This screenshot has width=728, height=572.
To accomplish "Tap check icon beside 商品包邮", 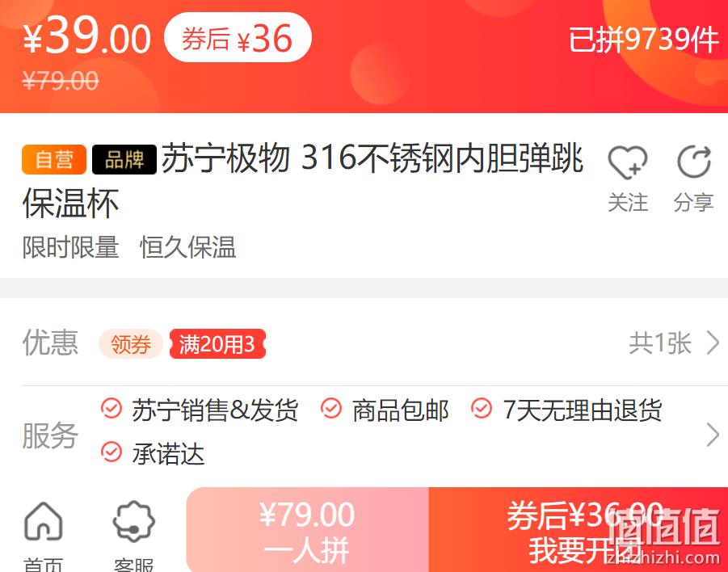I will [331, 409].
